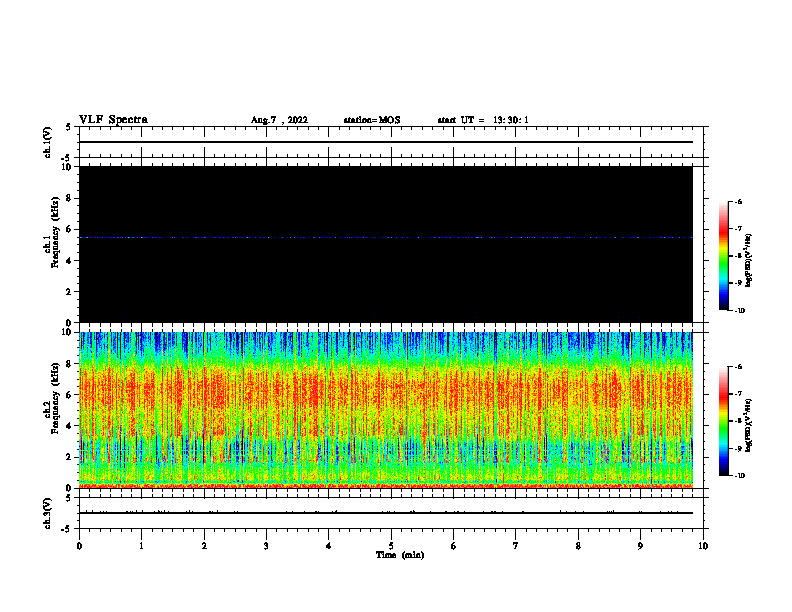The width and height of the screenshot is (792, 612).
Task: Click time-axis tick label '10'
Action: 703,546
